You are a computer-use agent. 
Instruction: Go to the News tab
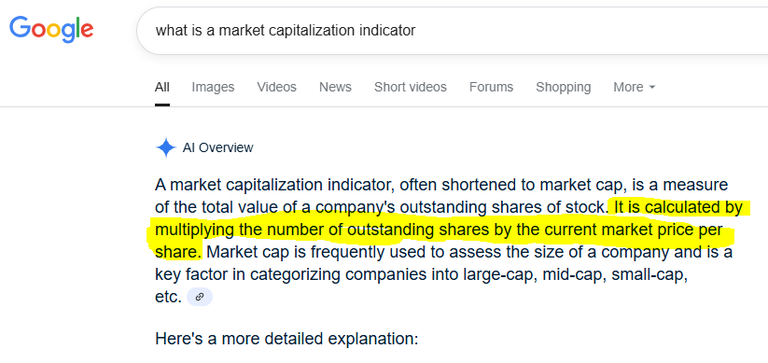(x=336, y=87)
